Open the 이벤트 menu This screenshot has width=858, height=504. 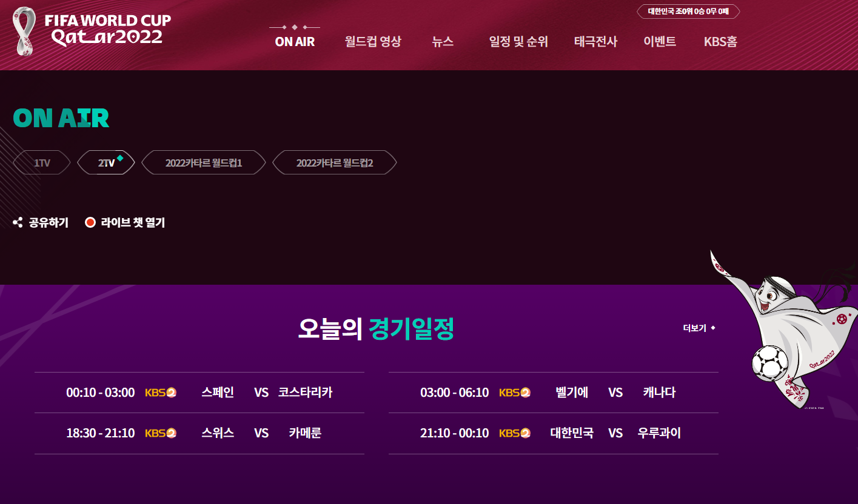tap(660, 42)
